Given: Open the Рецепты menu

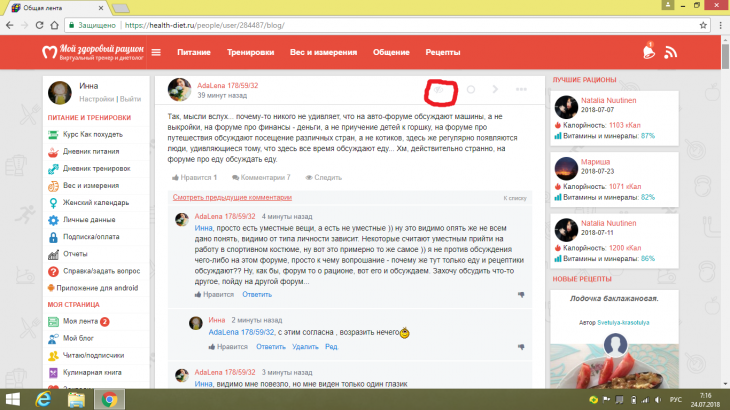Looking at the screenshot, I should coord(442,51).
